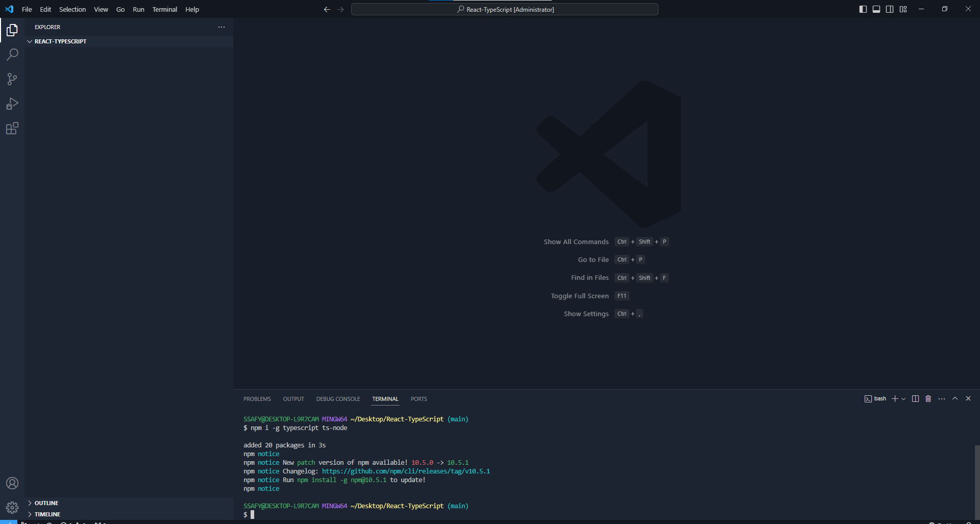Open the Search view in activity bar

click(x=12, y=55)
